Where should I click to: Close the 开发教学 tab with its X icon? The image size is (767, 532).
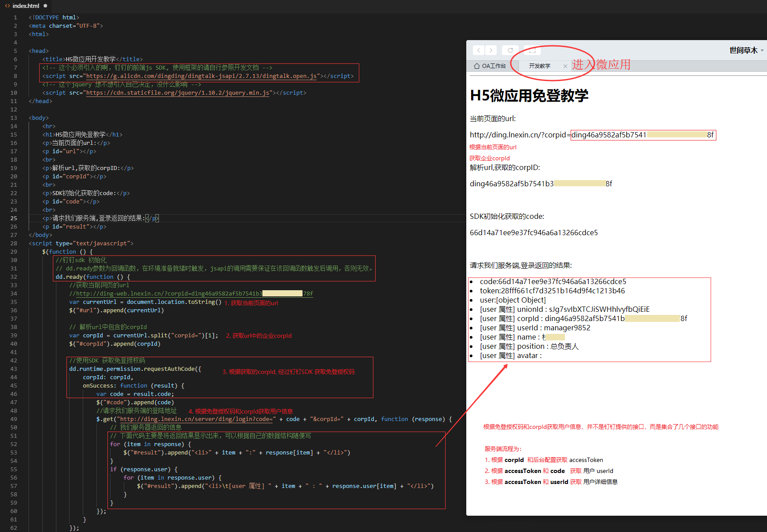tap(565, 66)
